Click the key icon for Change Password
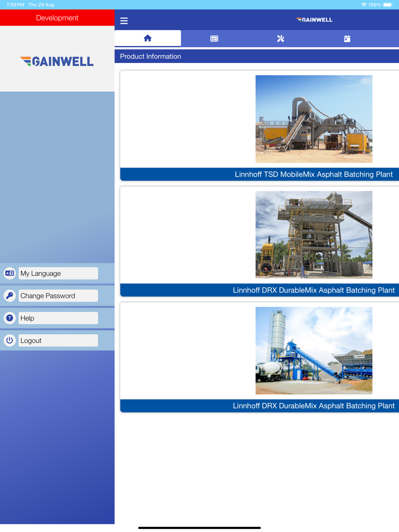The height and width of the screenshot is (532, 399). [x=10, y=296]
